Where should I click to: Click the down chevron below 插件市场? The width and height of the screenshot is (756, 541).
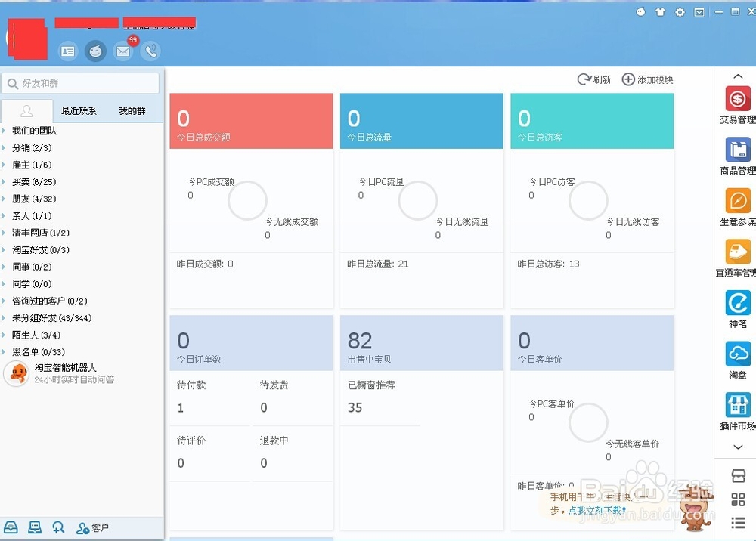click(x=737, y=447)
